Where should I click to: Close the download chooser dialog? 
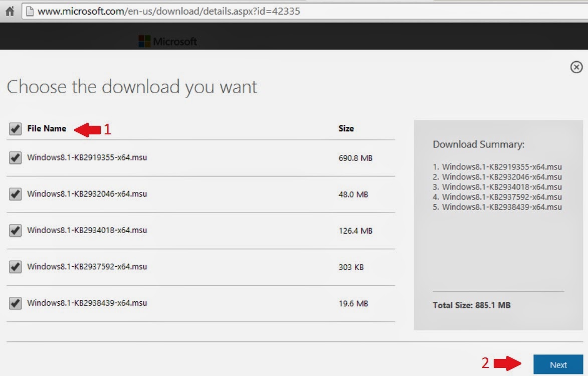pos(576,67)
